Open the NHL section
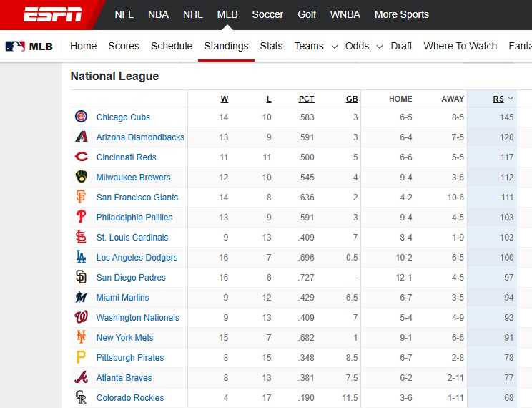 [x=193, y=14]
